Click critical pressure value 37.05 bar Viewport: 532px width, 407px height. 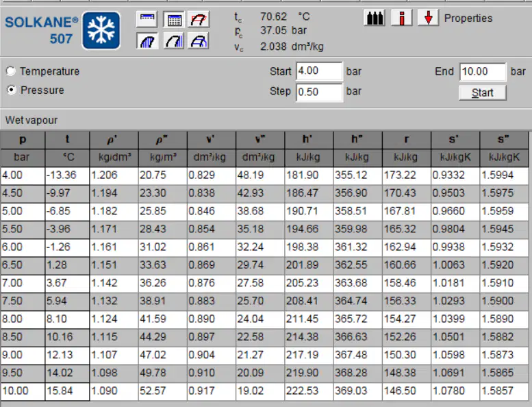283,31
